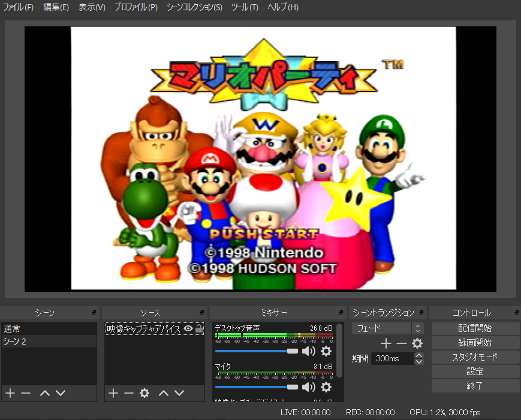This screenshot has height=420, width=521.
Task: Open 編集(E) menu
Action: point(56,7)
